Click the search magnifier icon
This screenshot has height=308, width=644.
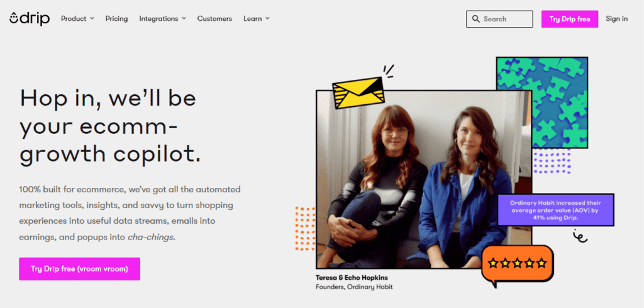tap(476, 19)
